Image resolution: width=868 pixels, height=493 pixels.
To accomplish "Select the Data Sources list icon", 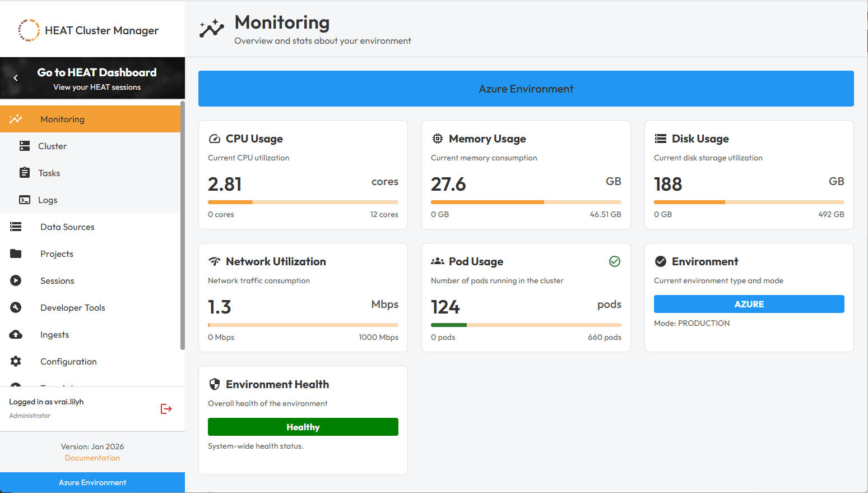I will [x=15, y=226].
